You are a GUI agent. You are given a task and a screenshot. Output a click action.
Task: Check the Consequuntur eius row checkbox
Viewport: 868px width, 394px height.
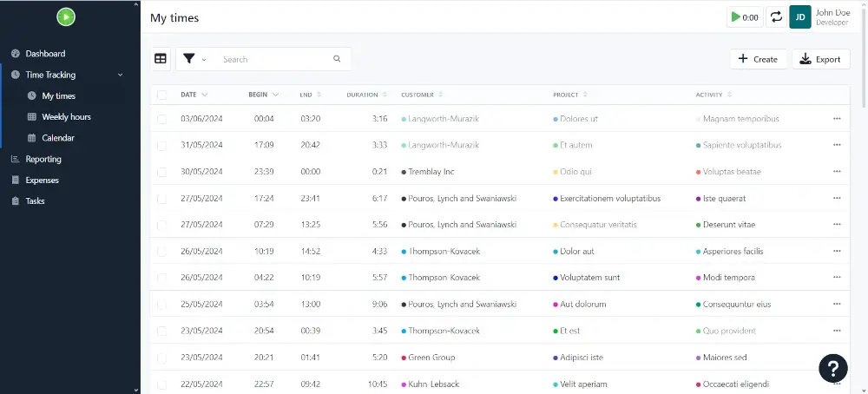[161, 305]
